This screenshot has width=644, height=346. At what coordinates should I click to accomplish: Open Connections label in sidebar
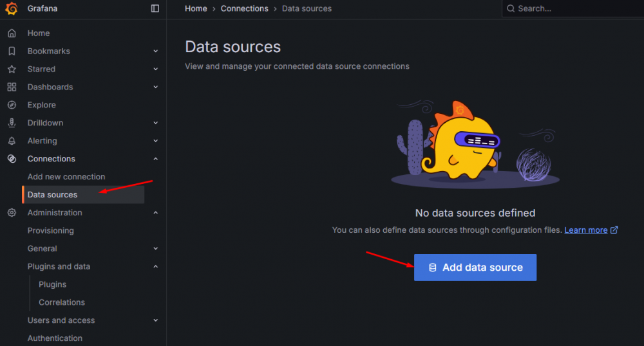52,159
